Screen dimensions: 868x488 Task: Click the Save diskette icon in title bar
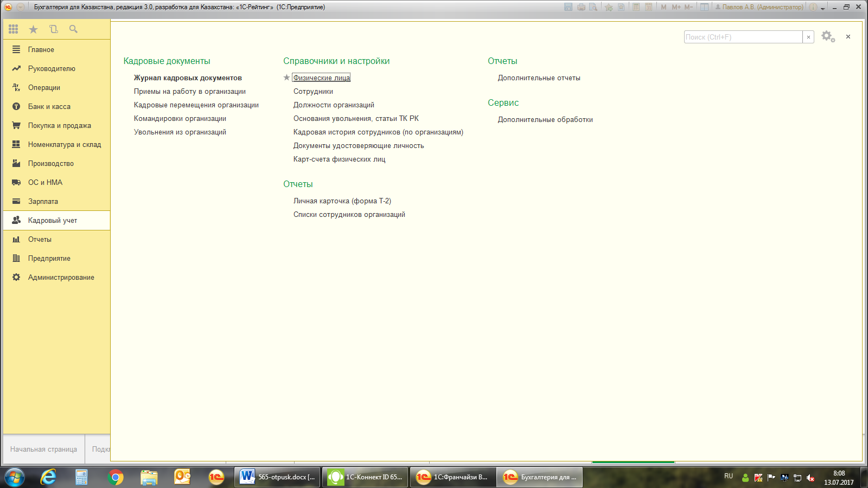click(568, 7)
